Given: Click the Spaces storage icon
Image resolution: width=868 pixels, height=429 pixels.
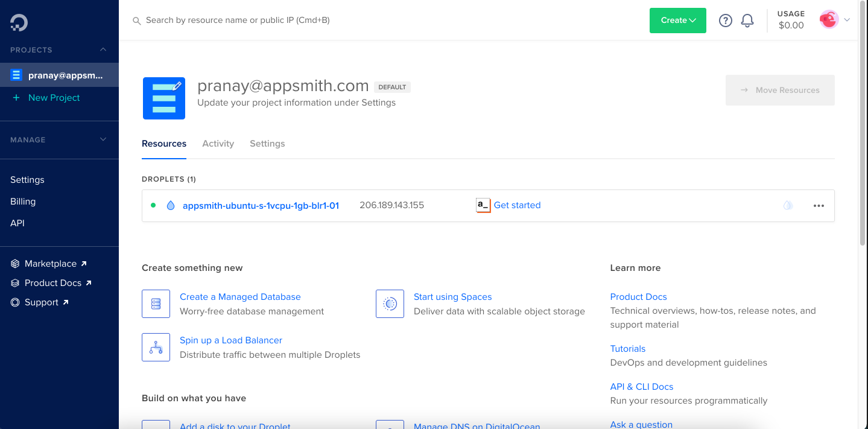Looking at the screenshot, I should 390,303.
